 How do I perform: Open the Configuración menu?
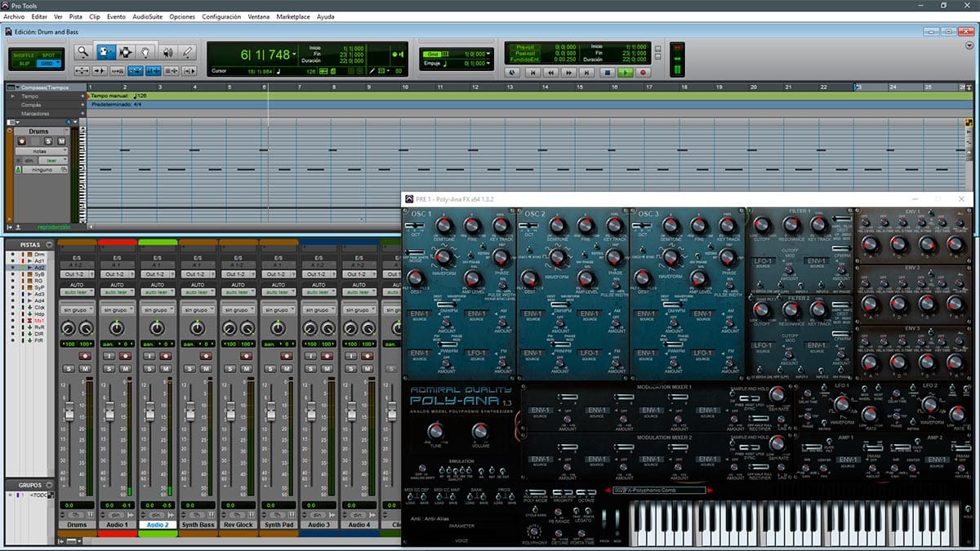click(x=221, y=16)
